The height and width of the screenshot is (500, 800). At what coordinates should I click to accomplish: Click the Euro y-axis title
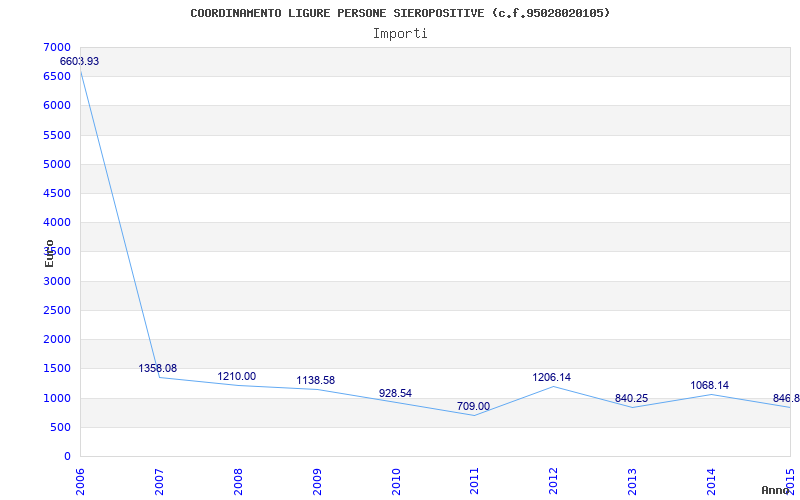(x=49, y=253)
